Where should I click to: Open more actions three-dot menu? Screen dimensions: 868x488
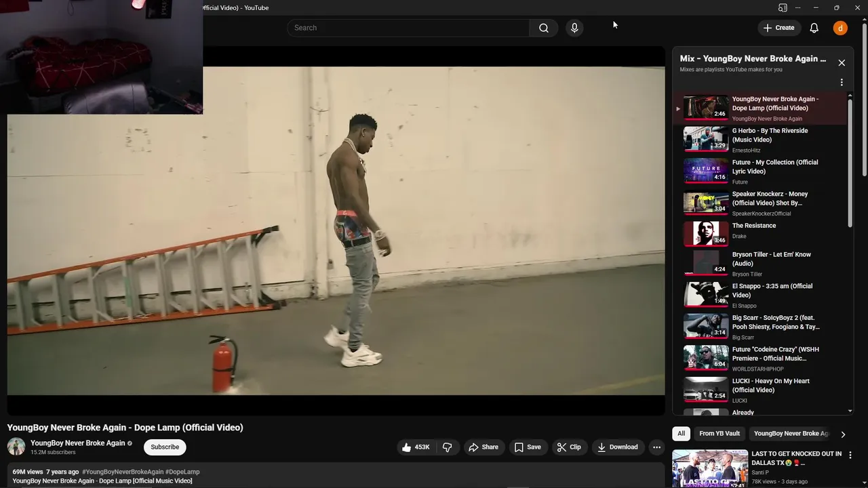click(x=656, y=447)
